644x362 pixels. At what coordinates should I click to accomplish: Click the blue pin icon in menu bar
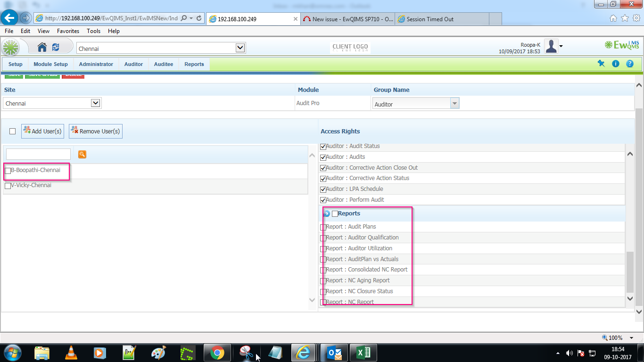click(x=601, y=64)
